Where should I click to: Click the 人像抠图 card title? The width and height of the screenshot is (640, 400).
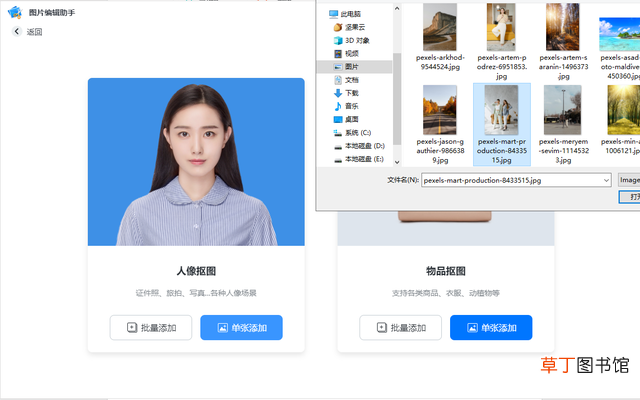point(196,271)
